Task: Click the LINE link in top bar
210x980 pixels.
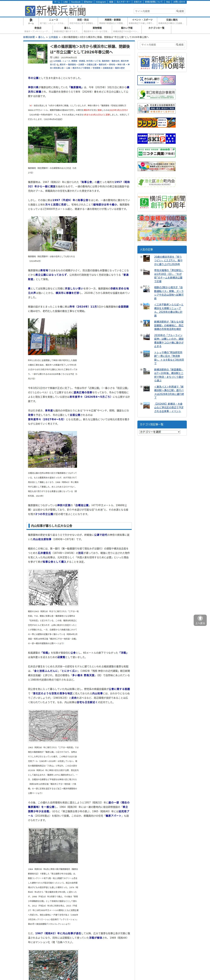Action: (x=66, y=2)
